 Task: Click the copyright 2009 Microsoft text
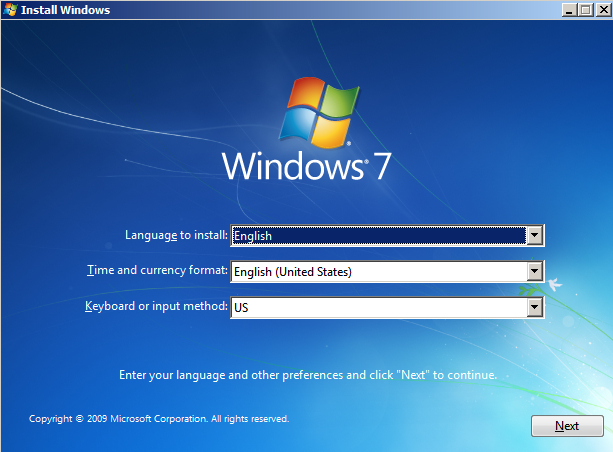[159, 419]
